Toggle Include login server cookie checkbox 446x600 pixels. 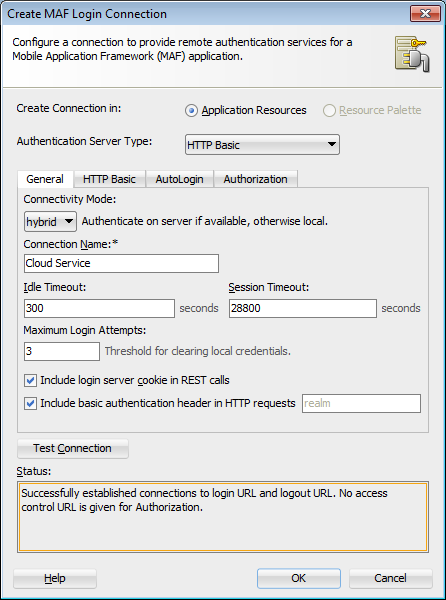[x=30, y=380]
